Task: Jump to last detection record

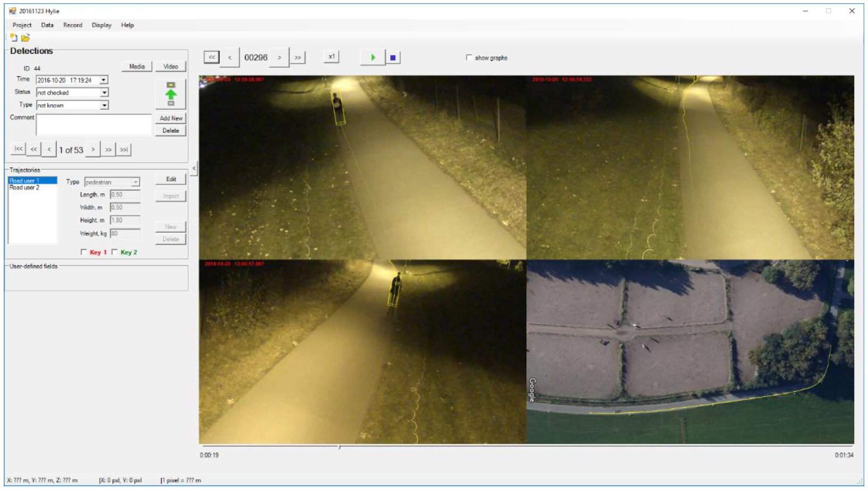Action: pos(124,149)
